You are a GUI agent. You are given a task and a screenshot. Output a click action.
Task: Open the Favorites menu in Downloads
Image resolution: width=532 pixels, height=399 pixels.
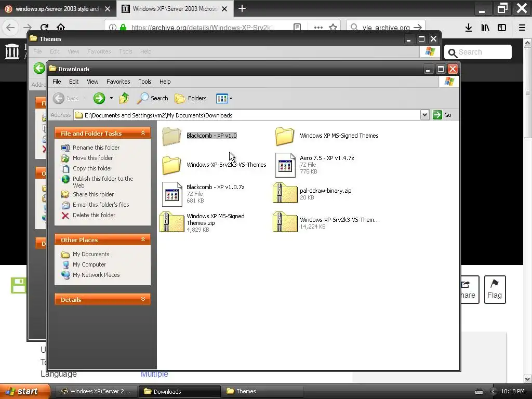(x=118, y=82)
